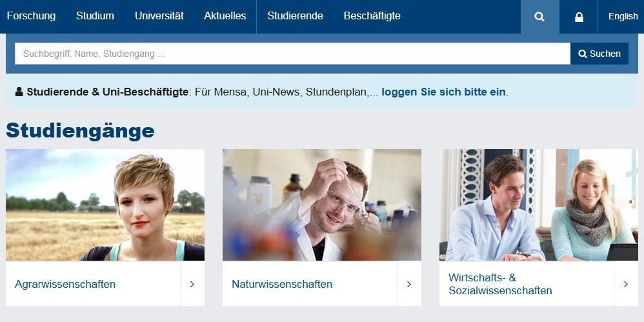Expand Wirtschafts- & Sozialwissenschaften chevron arrow
The image size is (644, 322).
click(626, 284)
